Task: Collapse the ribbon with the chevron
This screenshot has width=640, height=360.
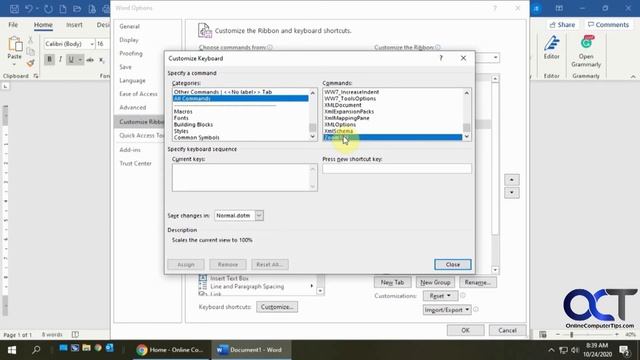Action: pos(633,76)
